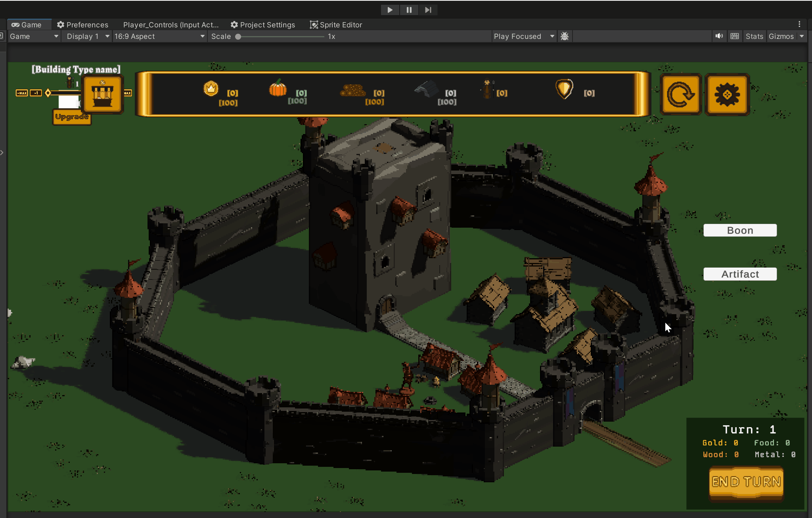The image size is (812, 518).
Task: Click the gold crown coin icon
Action: pos(211,88)
